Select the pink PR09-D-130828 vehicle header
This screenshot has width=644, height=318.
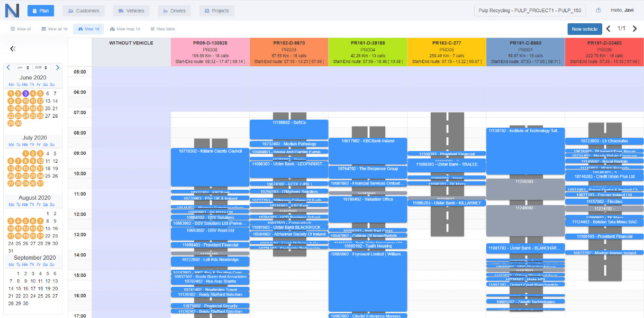[210, 52]
